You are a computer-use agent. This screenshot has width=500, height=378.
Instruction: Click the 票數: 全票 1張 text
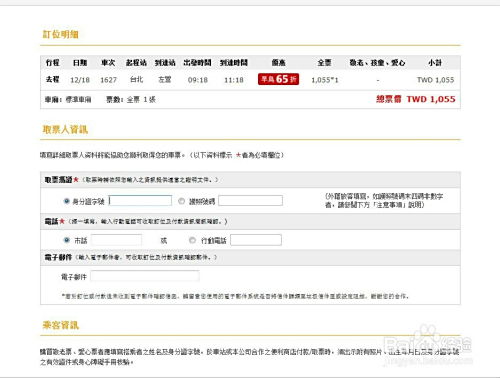(131, 99)
